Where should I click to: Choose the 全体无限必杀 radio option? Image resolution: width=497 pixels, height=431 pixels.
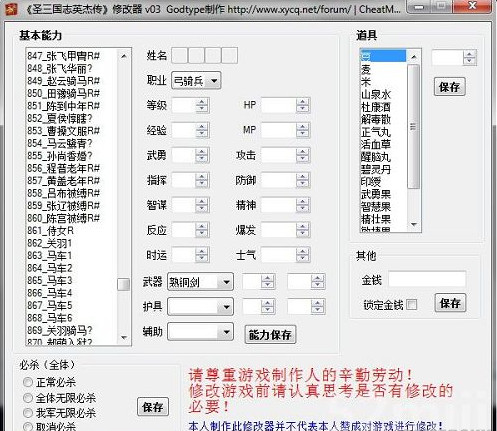[x=28, y=398]
